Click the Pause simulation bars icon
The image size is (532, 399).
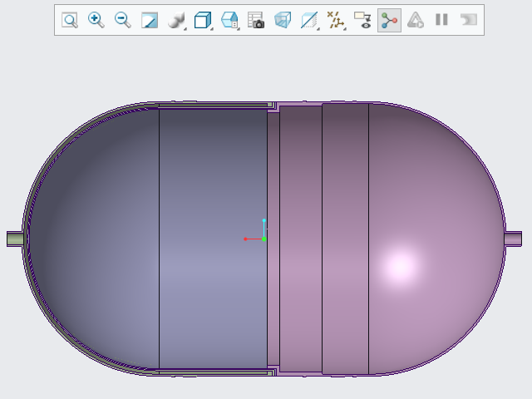coord(441,20)
